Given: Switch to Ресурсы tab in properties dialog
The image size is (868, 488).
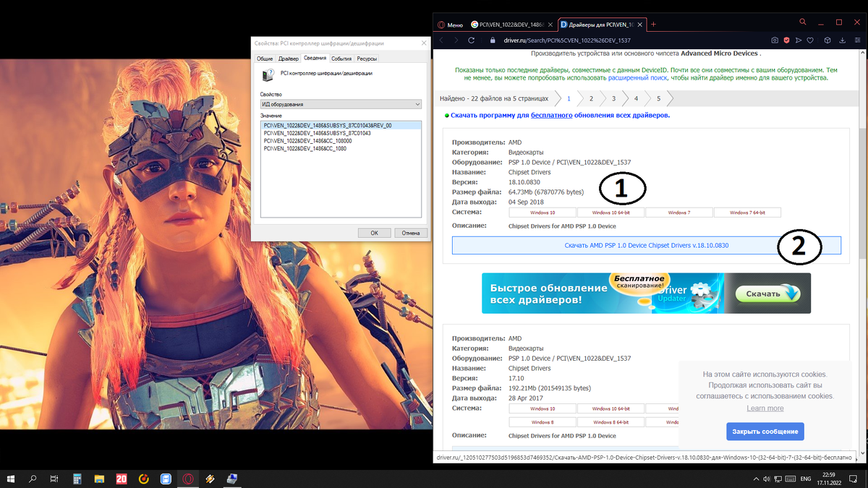Looking at the screenshot, I should pos(367,59).
